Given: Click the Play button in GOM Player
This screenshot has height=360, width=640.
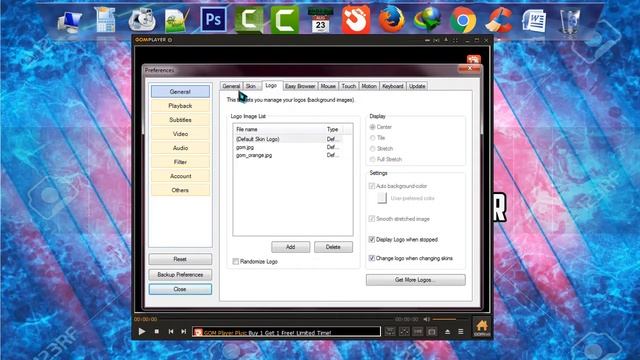Looking at the screenshot, I should [x=142, y=331].
